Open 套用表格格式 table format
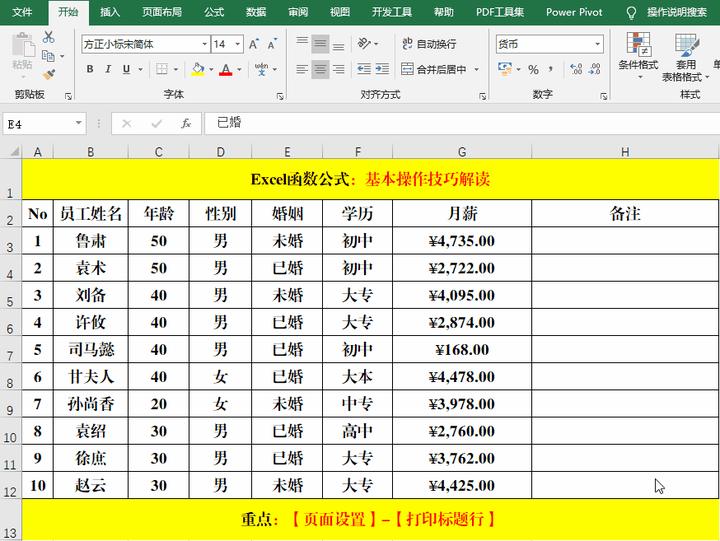 [x=685, y=57]
